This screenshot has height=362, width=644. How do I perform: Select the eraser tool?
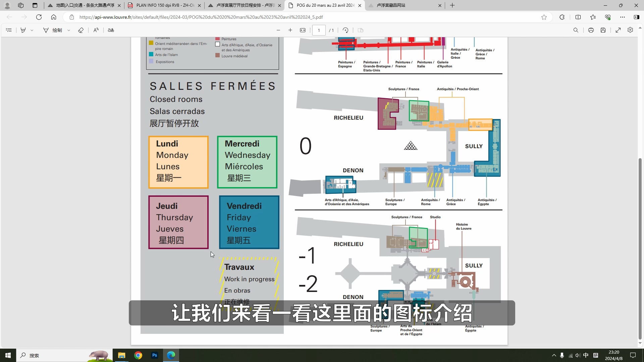(81, 30)
